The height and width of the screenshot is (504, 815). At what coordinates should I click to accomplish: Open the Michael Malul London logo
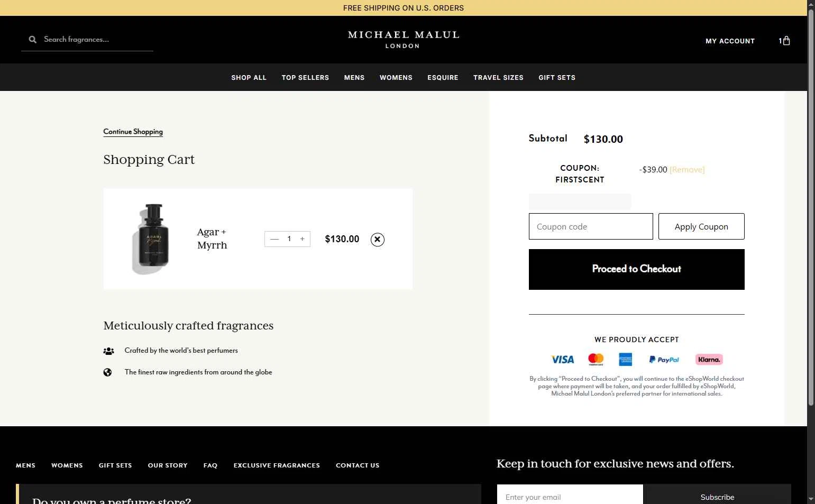tap(404, 40)
